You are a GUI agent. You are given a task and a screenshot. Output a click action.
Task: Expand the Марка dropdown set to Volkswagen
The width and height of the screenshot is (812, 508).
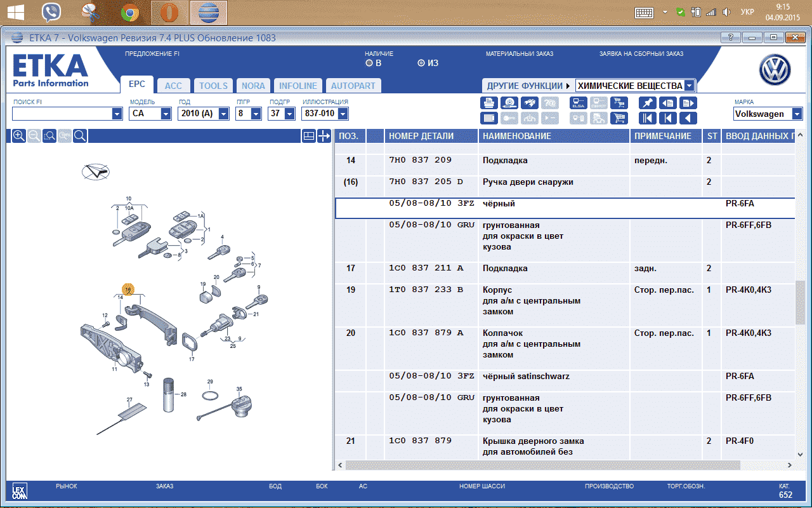[797, 114]
